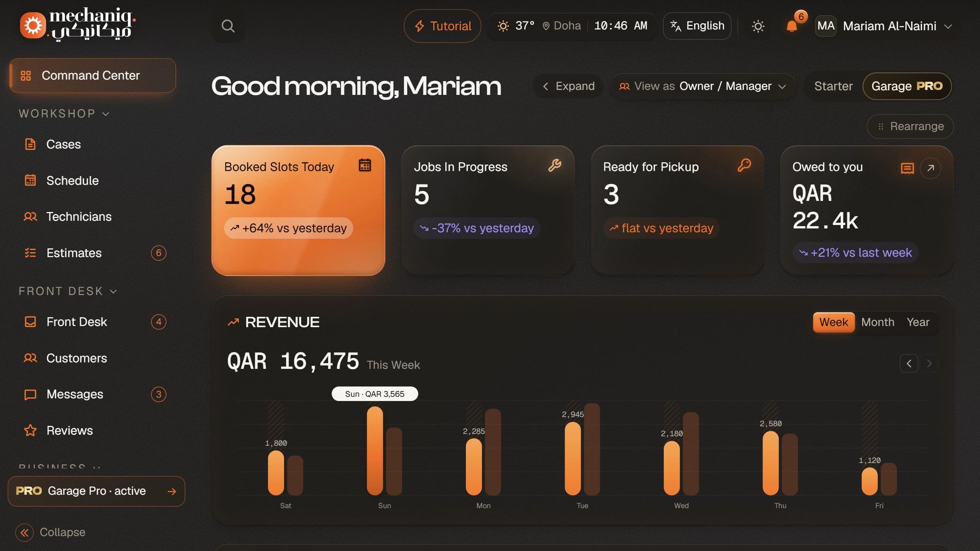
Task: Click the Messages chat icon
Action: [x=30, y=395]
